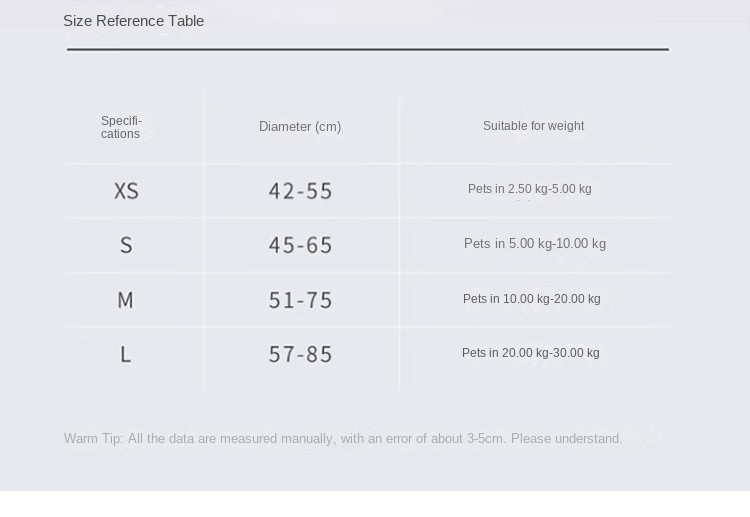Screen dimensions: 750x517
Task: Click Pets in 10.00 kg-20.00 kg text
Action: click(531, 299)
